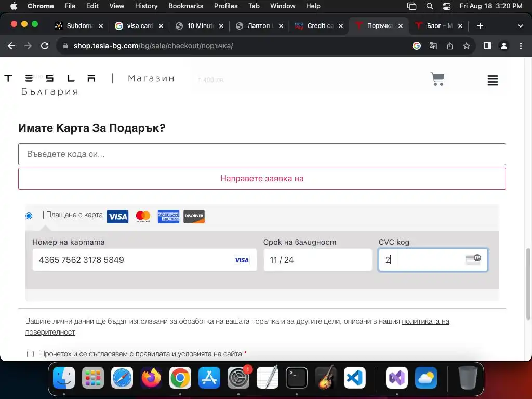The height and width of the screenshot is (399, 532).
Task: Open App Store in the Dock
Action: [x=209, y=378]
